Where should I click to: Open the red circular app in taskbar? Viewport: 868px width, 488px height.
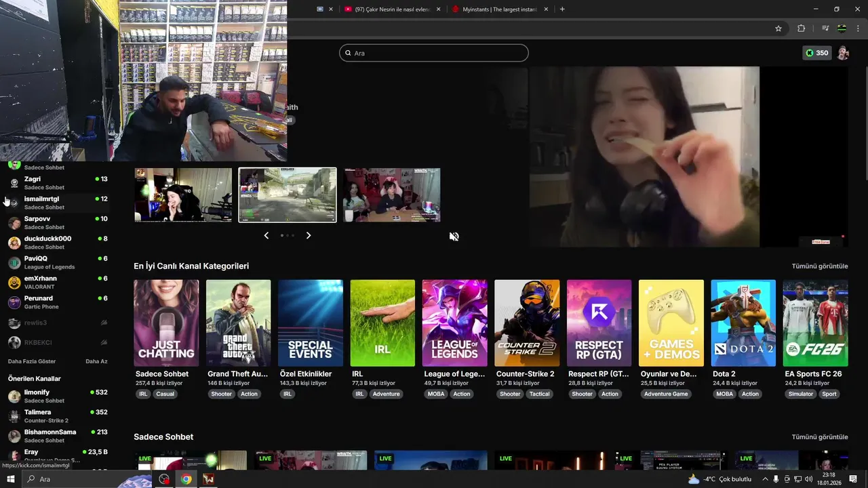point(164,479)
